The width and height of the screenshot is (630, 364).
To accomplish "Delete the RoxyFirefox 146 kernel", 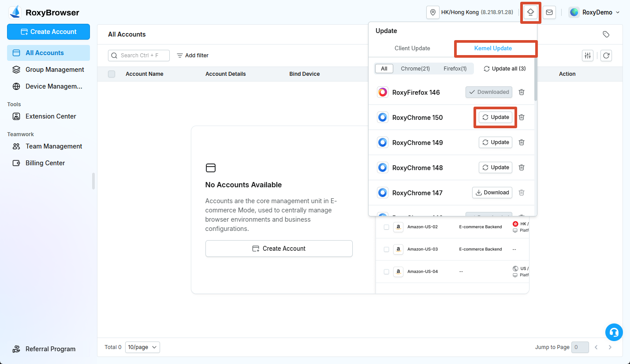I will click(x=522, y=92).
